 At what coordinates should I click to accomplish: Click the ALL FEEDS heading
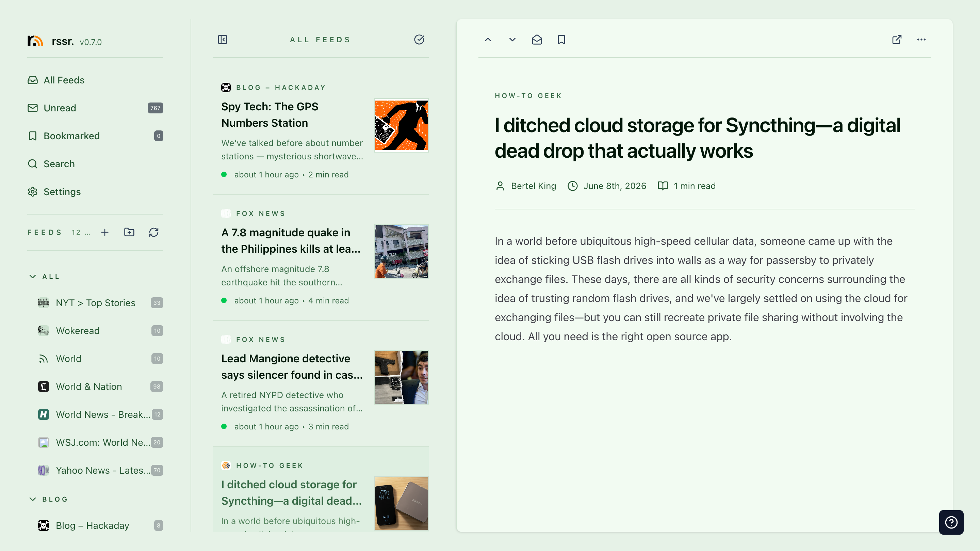pos(320,40)
